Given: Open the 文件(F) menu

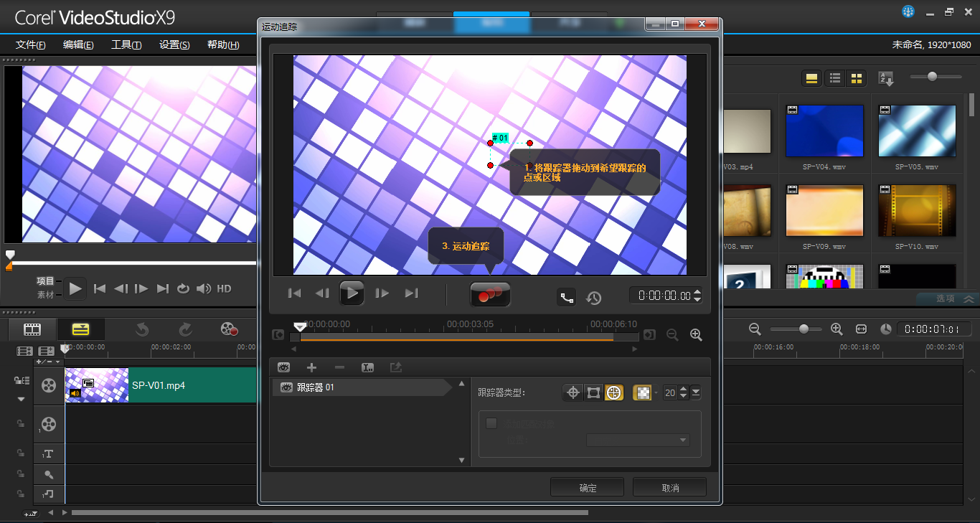Looking at the screenshot, I should tap(31, 44).
